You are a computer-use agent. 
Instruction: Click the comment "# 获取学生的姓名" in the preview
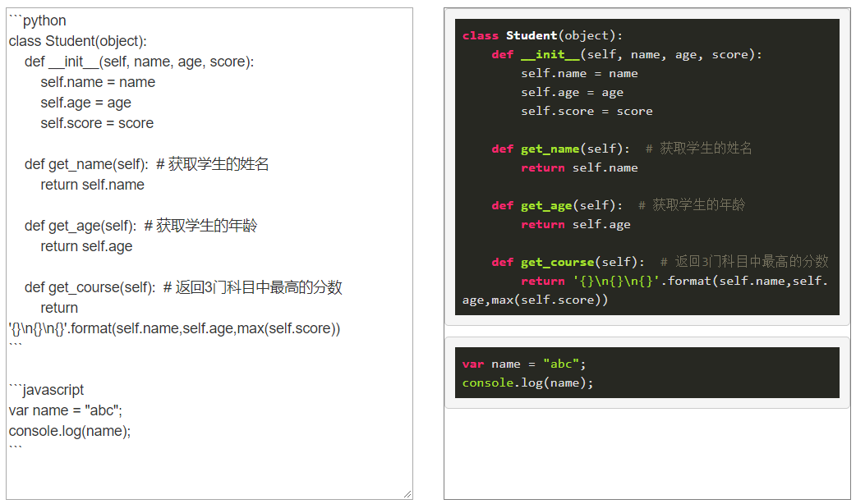point(699,149)
